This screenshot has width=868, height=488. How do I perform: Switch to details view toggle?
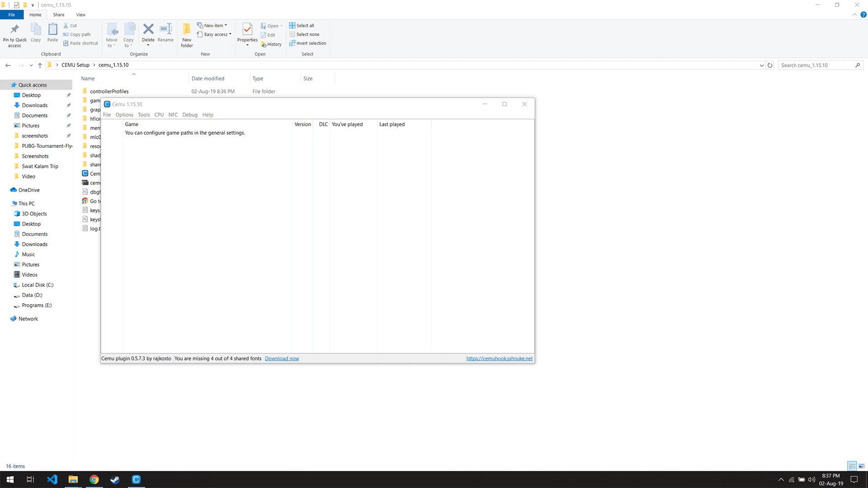(x=852, y=466)
